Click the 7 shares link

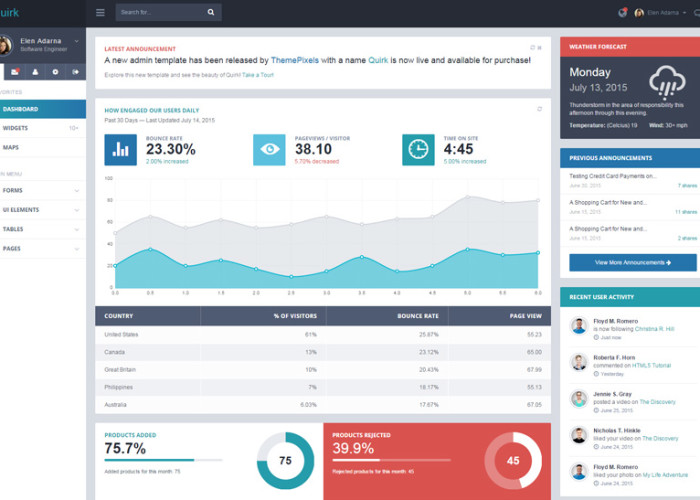pos(688,186)
